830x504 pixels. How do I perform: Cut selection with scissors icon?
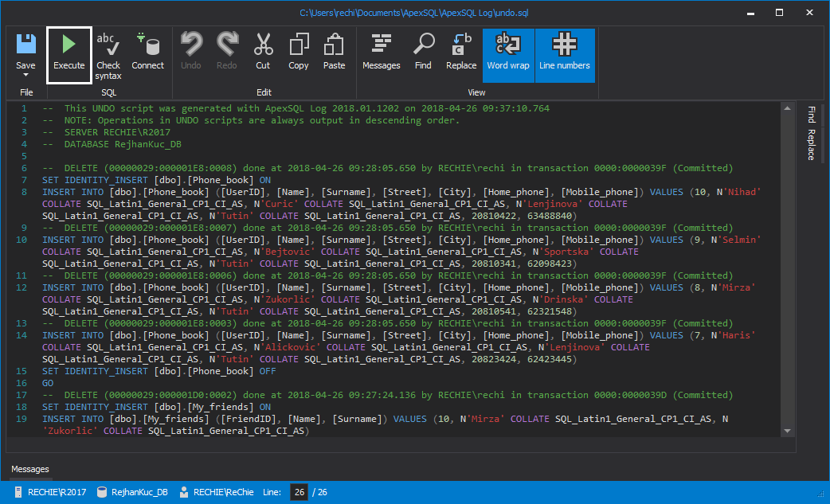263,46
